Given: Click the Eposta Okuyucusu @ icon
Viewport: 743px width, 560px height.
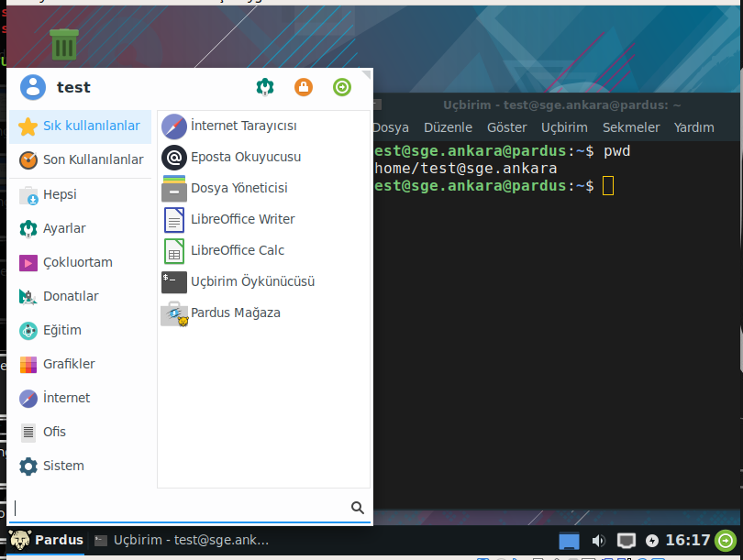Looking at the screenshot, I should [174, 157].
